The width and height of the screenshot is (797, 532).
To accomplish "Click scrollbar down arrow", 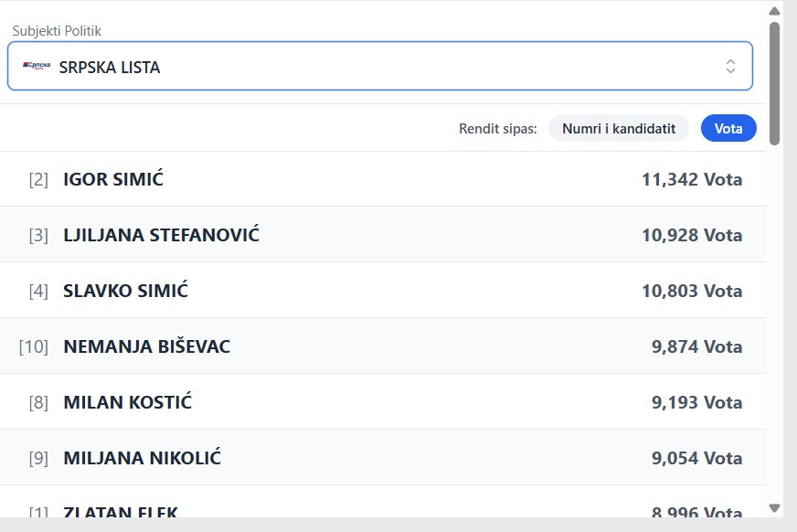I will 774,508.
